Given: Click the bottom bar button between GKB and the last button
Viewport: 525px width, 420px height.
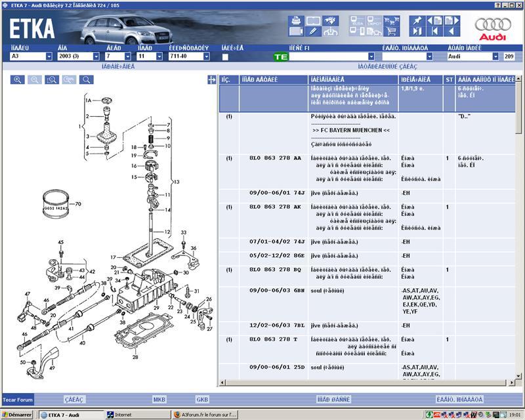Looking at the screenshot, I should pyautogui.click(x=333, y=400).
